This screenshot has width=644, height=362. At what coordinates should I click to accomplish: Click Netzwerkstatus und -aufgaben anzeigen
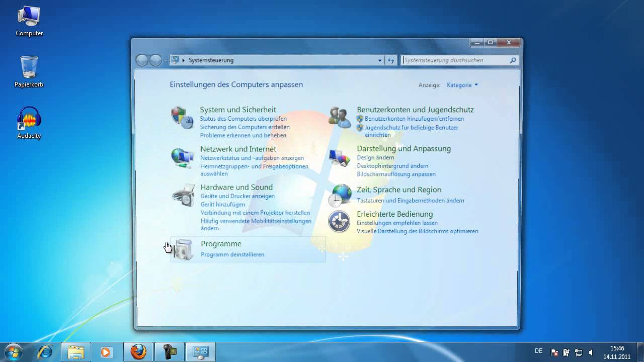click(252, 158)
